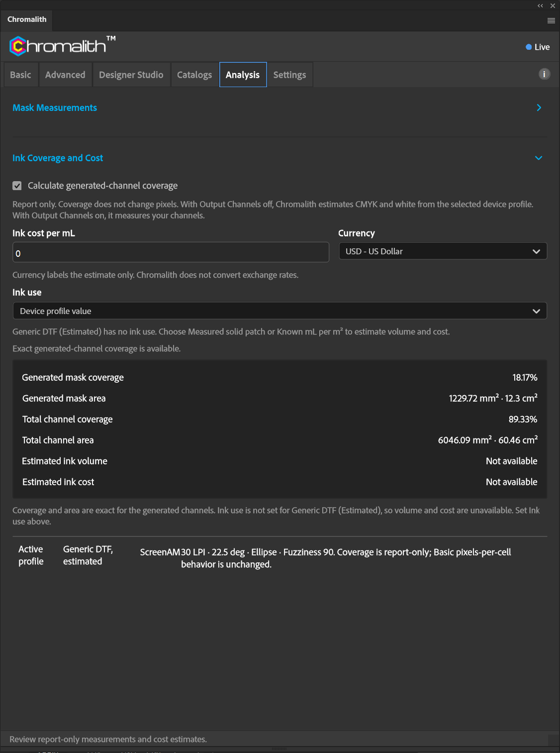
Task: Click the Estimated ink cost label
Action: (x=58, y=482)
